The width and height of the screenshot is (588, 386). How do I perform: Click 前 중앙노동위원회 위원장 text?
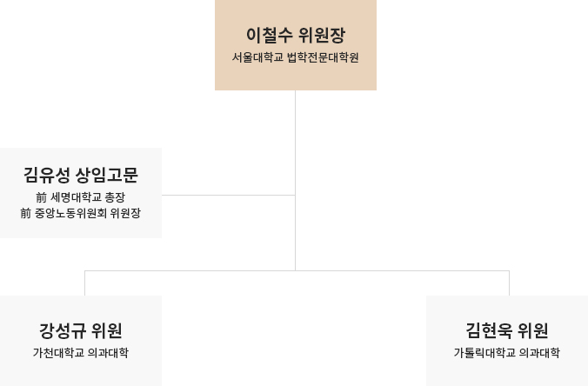(x=81, y=213)
